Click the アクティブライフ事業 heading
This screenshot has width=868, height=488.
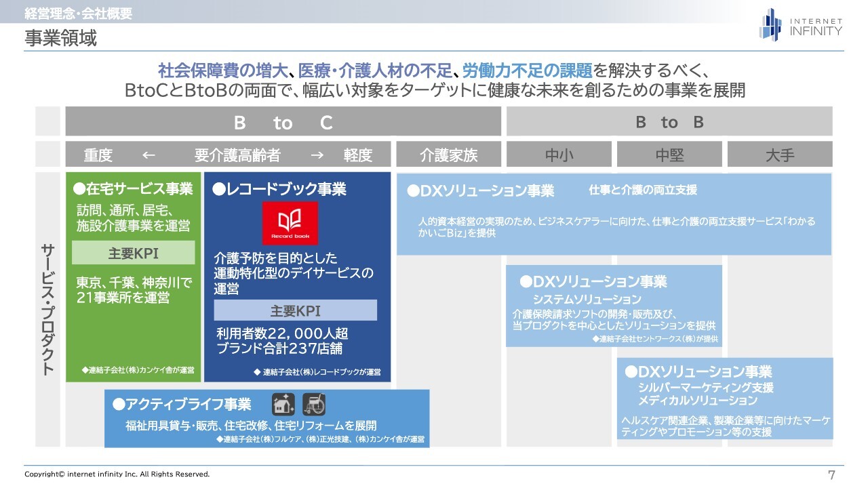(182, 405)
